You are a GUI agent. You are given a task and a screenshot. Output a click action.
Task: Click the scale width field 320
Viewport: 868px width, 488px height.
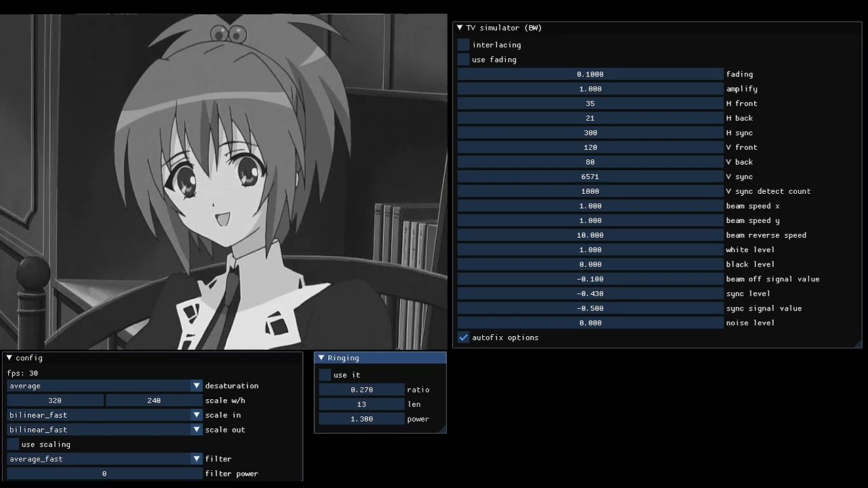tap(55, 401)
